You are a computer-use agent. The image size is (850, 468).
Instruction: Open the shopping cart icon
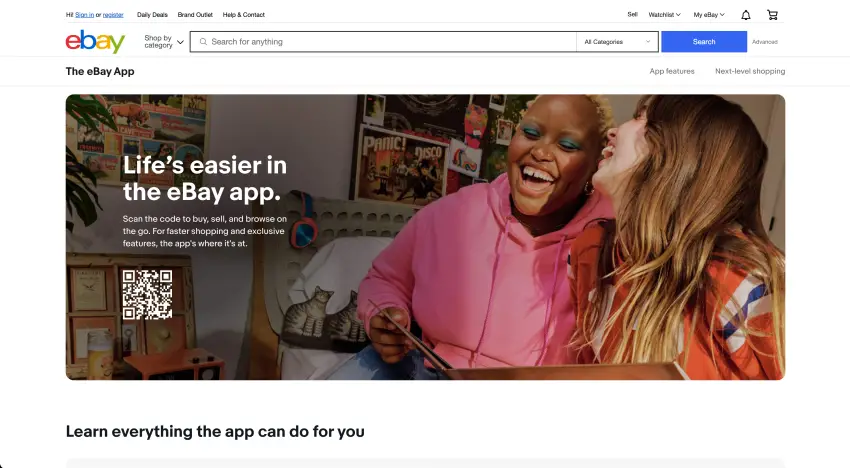772,15
